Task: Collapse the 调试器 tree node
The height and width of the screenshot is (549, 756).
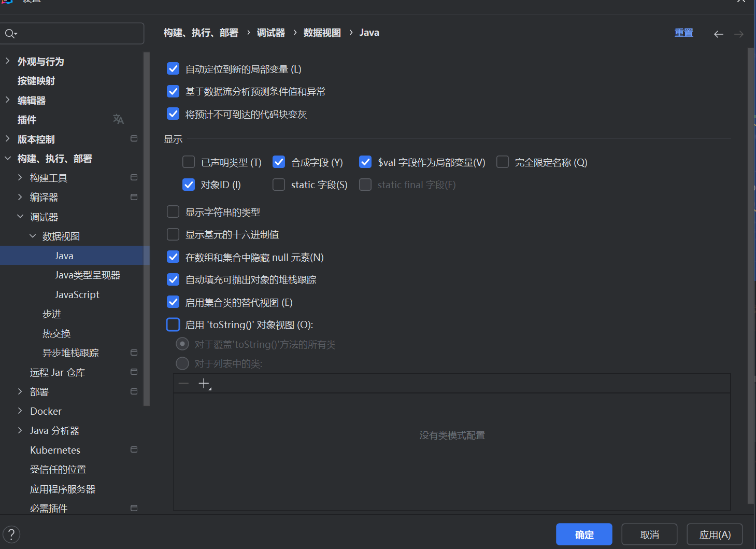Action: click(20, 217)
